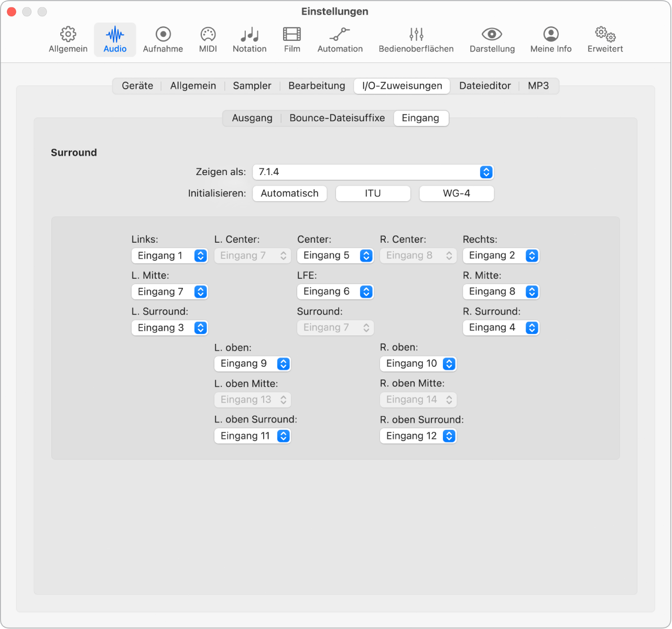
Task: Switch to the Ausgang tab
Action: pyautogui.click(x=252, y=118)
